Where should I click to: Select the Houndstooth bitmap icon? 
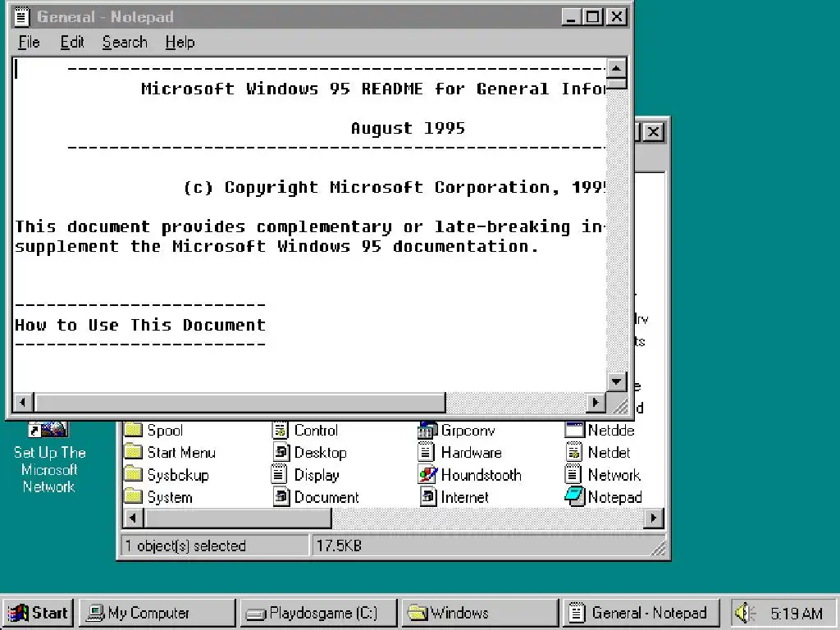click(x=427, y=475)
